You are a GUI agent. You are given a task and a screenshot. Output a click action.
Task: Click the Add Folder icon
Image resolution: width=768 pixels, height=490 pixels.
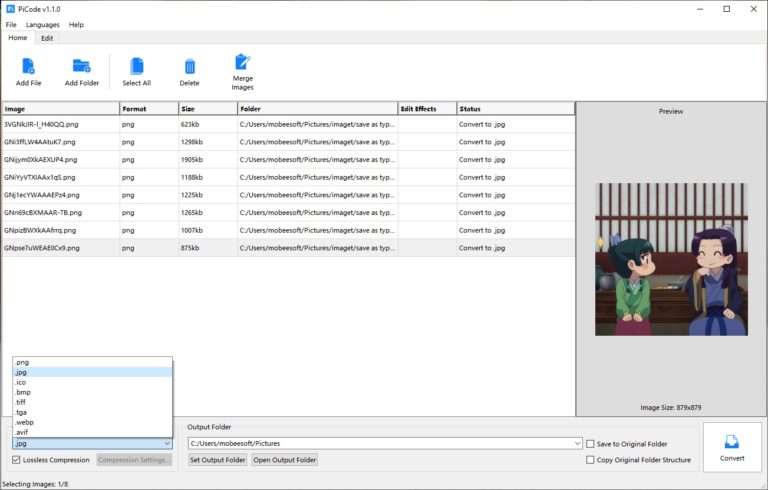[x=81, y=66]
